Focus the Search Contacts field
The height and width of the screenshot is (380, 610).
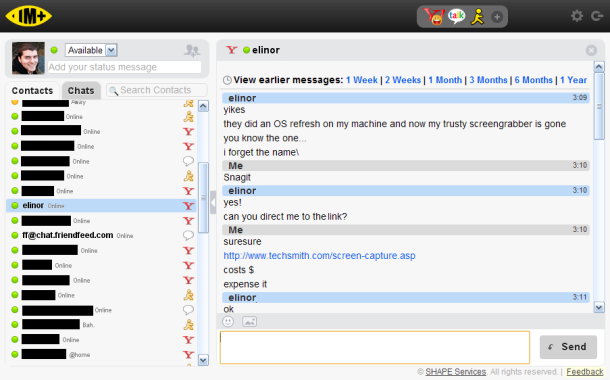click(156, 90)
